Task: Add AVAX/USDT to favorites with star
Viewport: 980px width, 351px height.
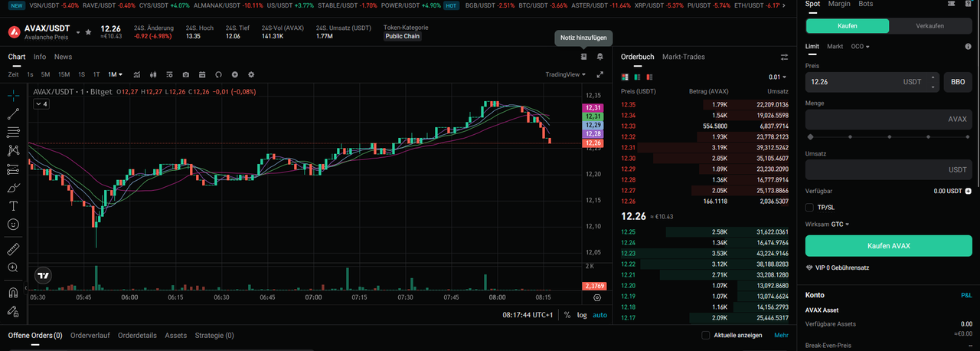Action: coord(89,33)
